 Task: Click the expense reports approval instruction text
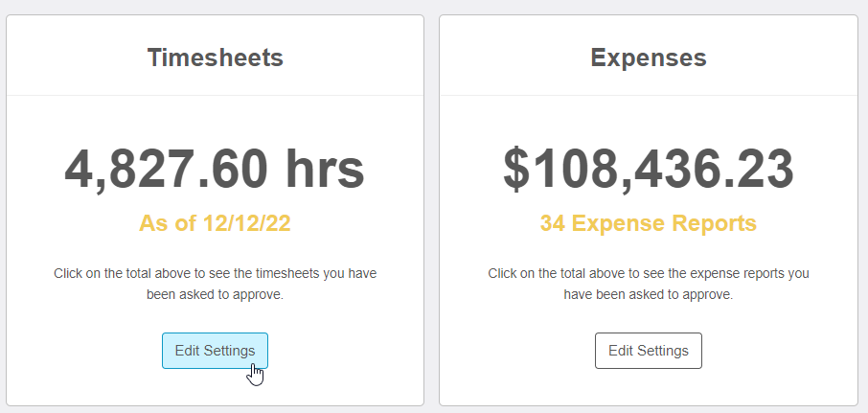coord(649,284)
